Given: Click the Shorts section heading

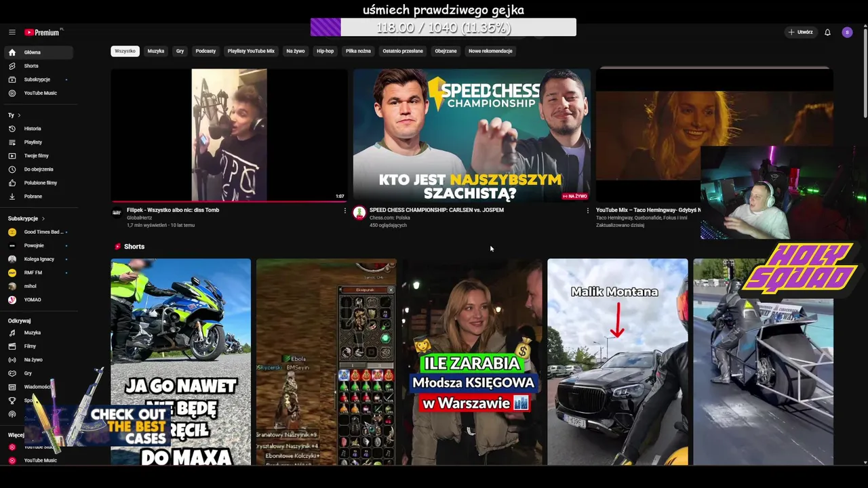Looking at the screenshot, I should [x=134, y=247].
